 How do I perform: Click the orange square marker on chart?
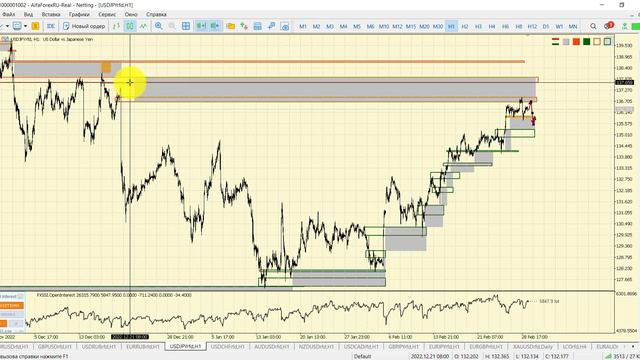point(106,67)
